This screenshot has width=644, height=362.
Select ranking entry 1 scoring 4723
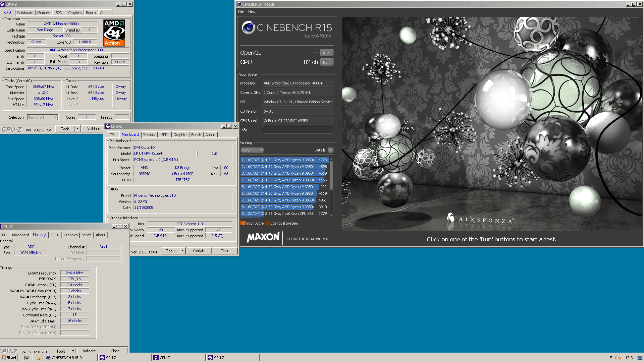pyautogui.click(x=284, y=160)
